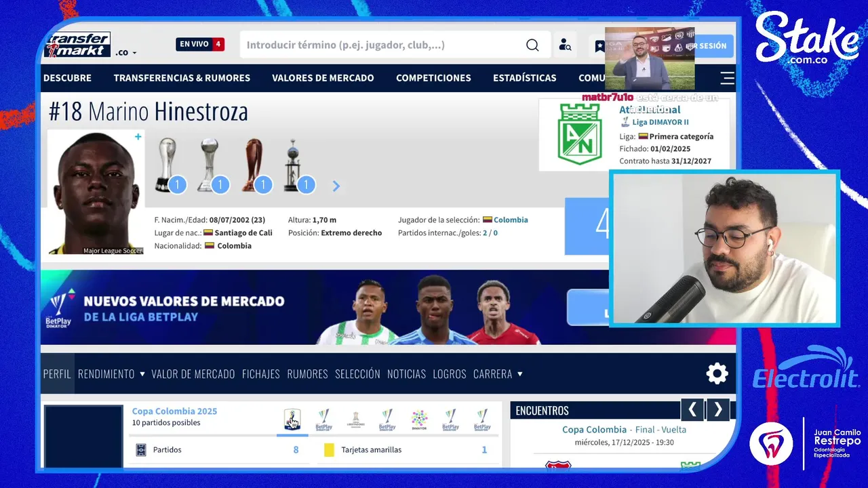Click the plus icon on player photo
Viewport: 868px width, 488px height.
[138, 137]
